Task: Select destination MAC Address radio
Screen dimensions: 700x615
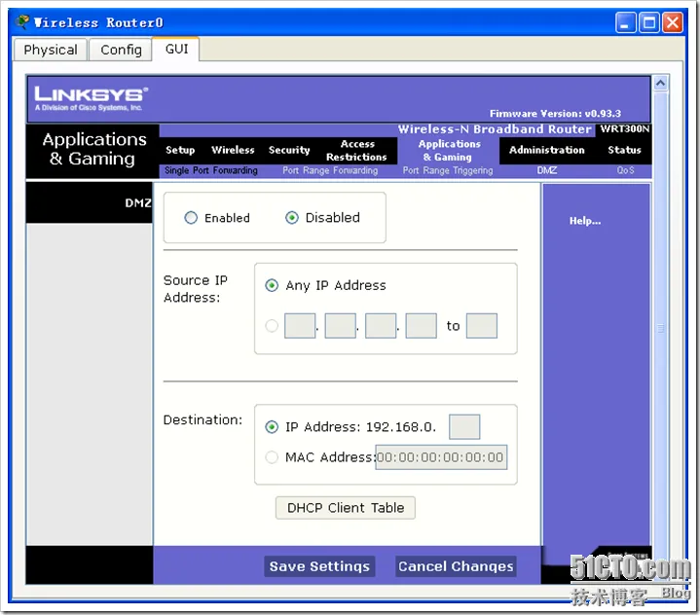Action: [x=272, y=457]
